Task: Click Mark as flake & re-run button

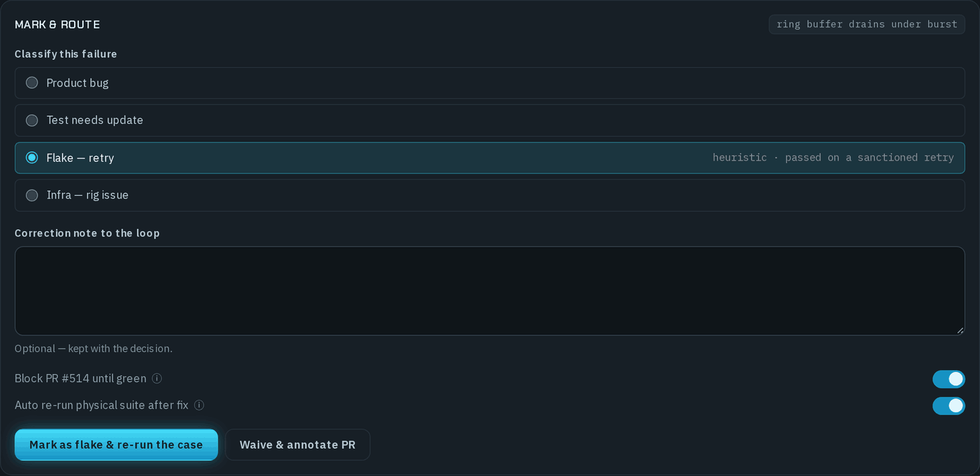Action: 116,445
